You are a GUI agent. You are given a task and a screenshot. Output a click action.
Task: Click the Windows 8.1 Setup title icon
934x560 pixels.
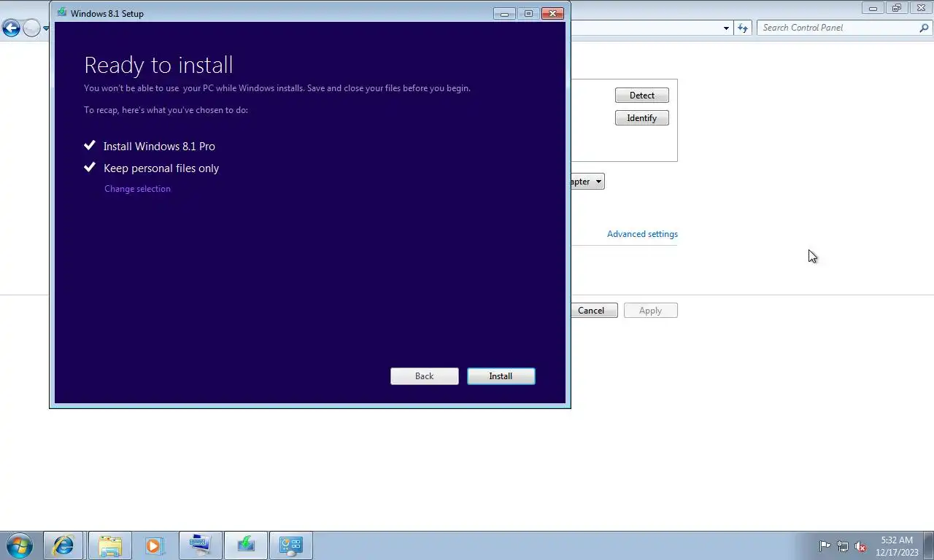point(62,12)
